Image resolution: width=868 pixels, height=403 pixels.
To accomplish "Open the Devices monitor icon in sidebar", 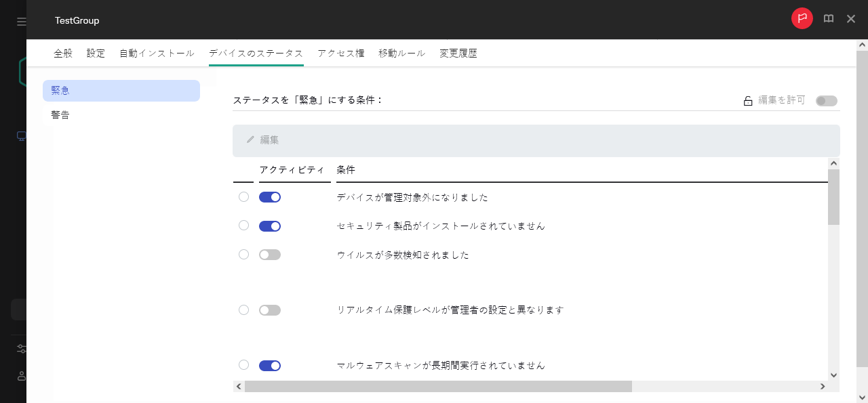I will pyautogui.click(x=21, y=135).
